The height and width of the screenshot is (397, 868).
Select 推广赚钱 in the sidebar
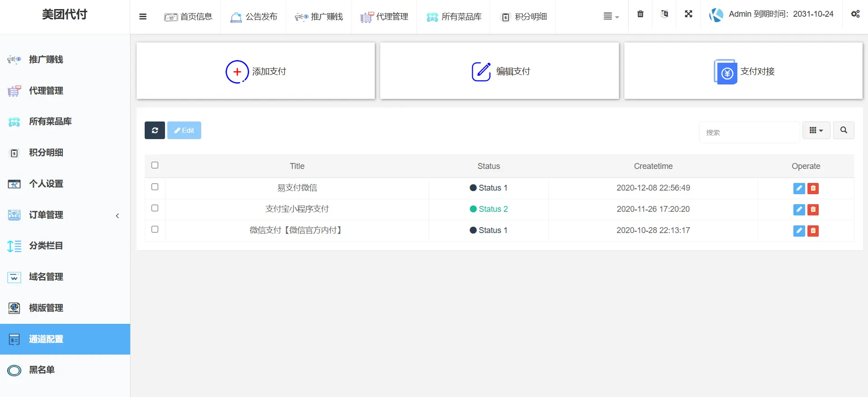(x=65, y=59)
